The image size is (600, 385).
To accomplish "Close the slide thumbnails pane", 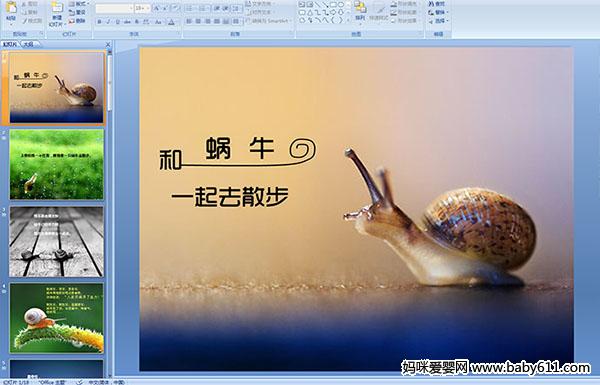I will pos(108,44).
